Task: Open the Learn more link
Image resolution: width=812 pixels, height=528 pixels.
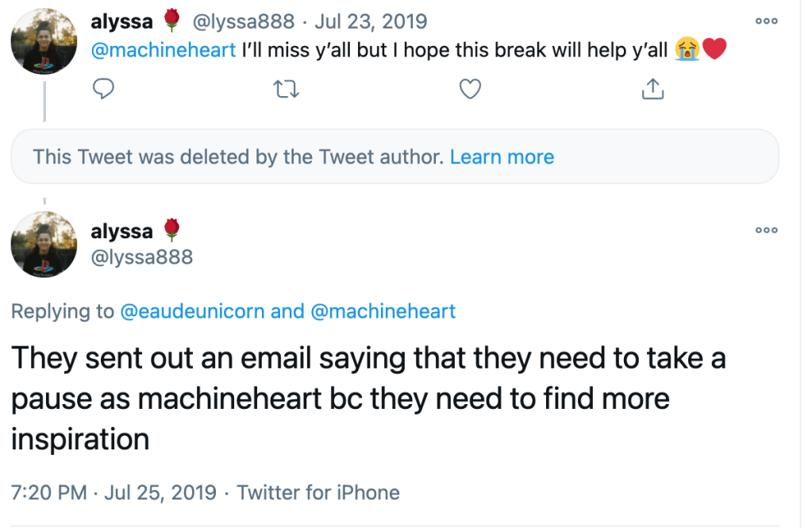Action: [x=502, y=156]
